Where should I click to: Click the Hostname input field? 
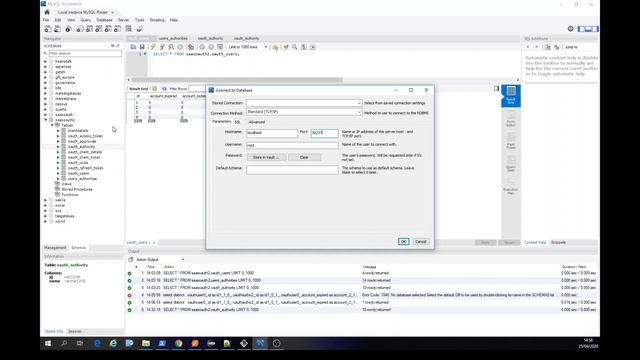pyautogui.click(x=272, y=133)
